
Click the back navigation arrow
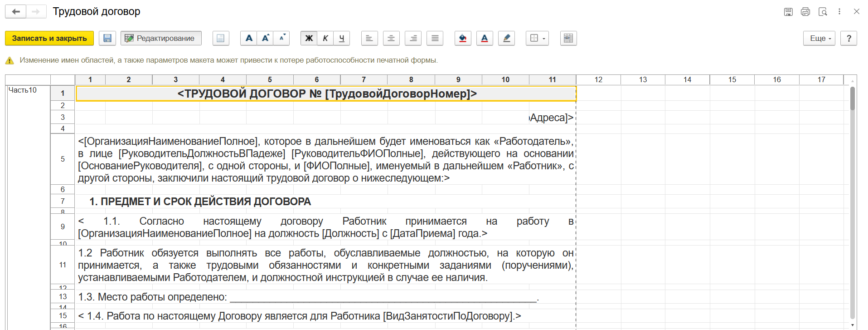point(15,12)
